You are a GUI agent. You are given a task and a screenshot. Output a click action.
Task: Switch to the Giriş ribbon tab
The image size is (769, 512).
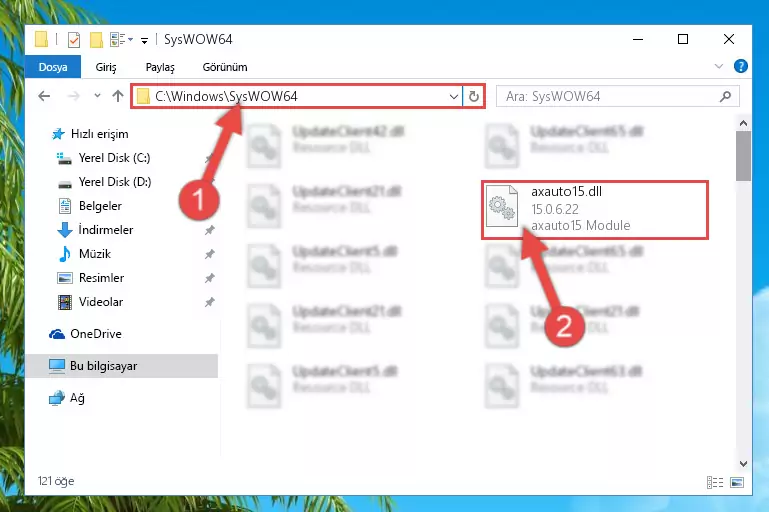tap(106, 67)
